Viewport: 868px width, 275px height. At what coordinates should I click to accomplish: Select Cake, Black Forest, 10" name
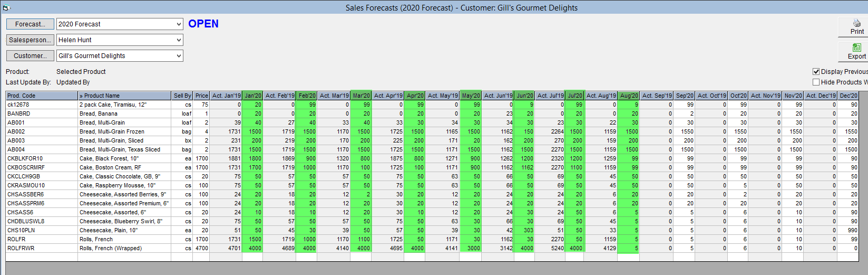(x=124, y=158)
